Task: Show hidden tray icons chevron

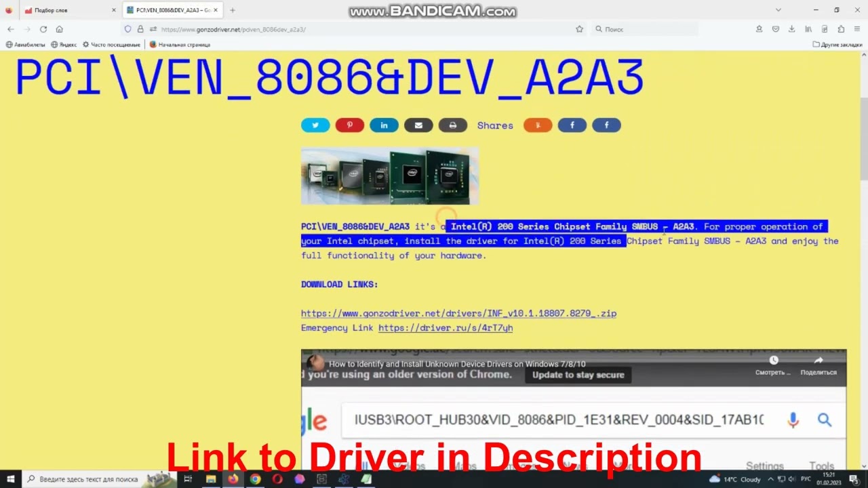Action: 770,479
